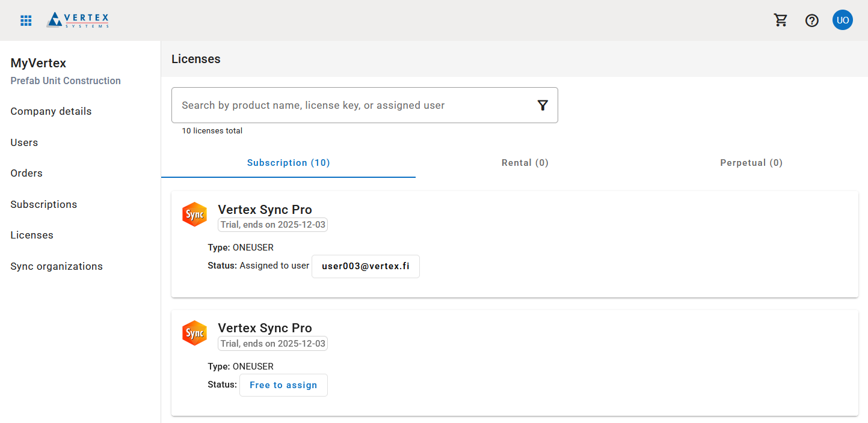Go to Users in the sidebar

pos(24,142)
